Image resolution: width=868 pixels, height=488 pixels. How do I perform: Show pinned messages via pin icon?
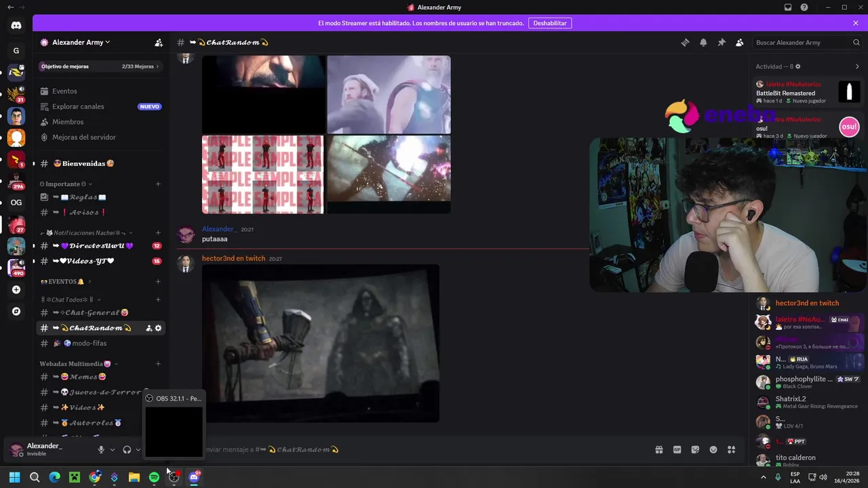pyautogui.click(x=722, y=42)
